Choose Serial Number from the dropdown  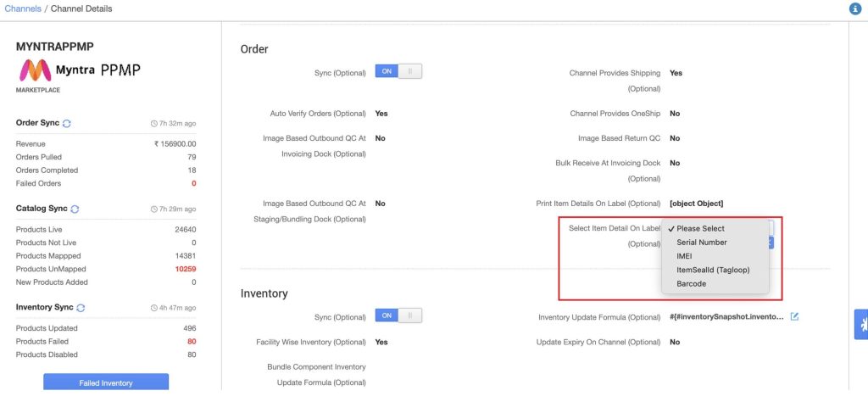[701, 243]
